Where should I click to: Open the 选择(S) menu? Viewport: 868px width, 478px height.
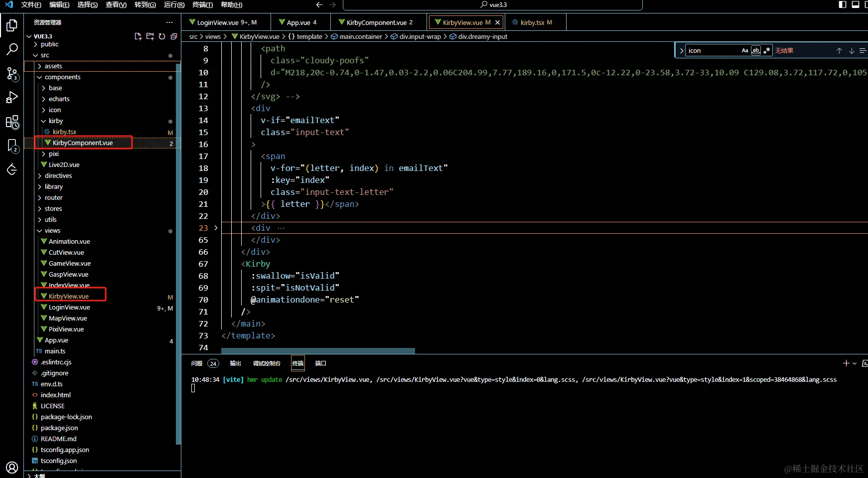click(88, 5)
